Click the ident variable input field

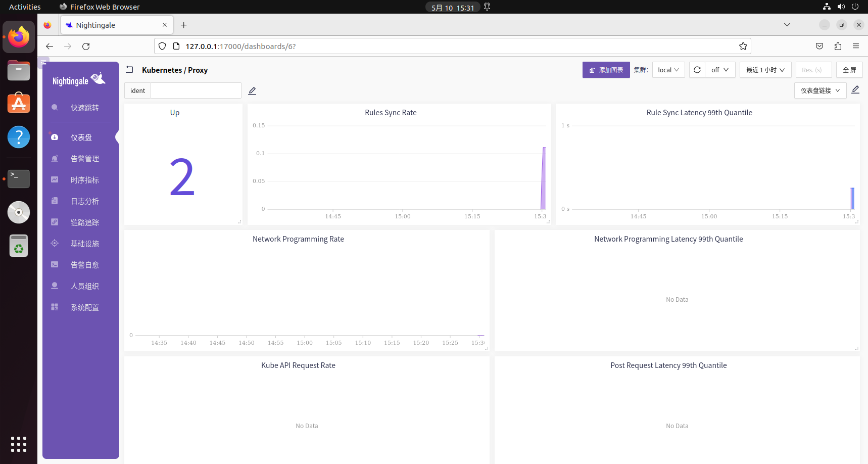[196, 90]
